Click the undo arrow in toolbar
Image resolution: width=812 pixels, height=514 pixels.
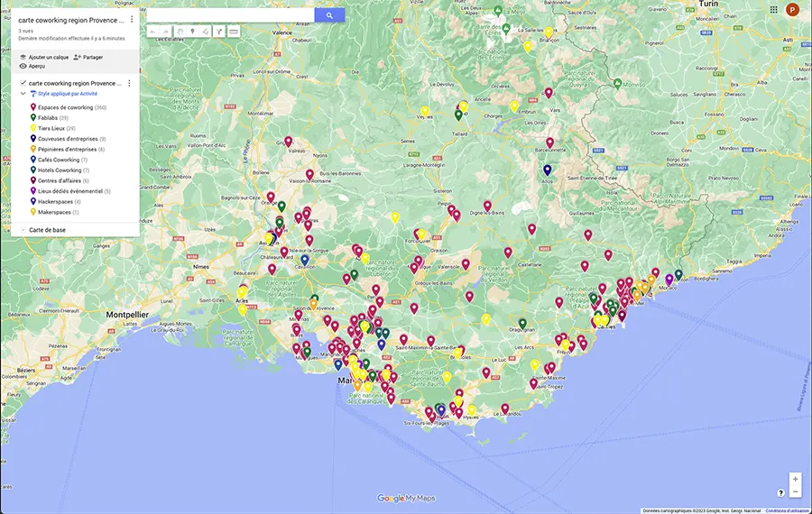152,32
